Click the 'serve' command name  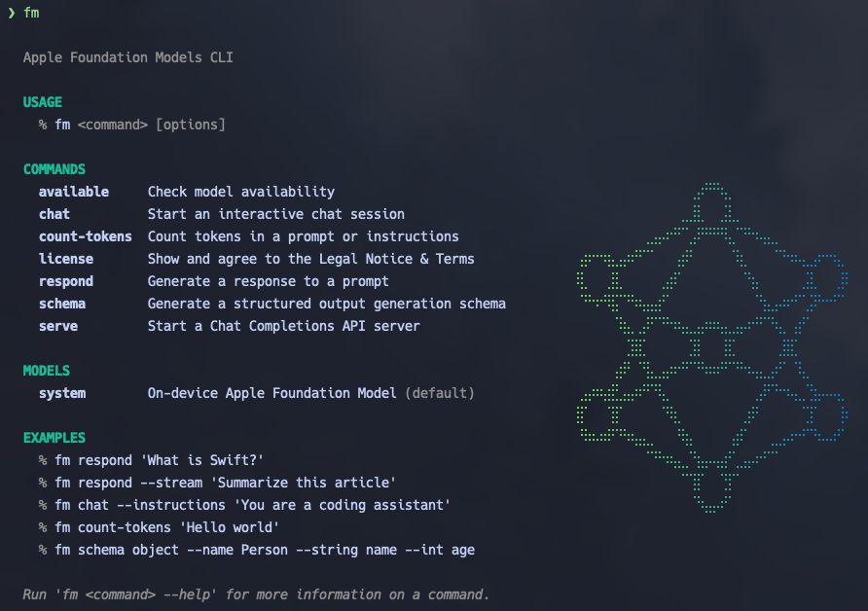click(x=58, y=326)
